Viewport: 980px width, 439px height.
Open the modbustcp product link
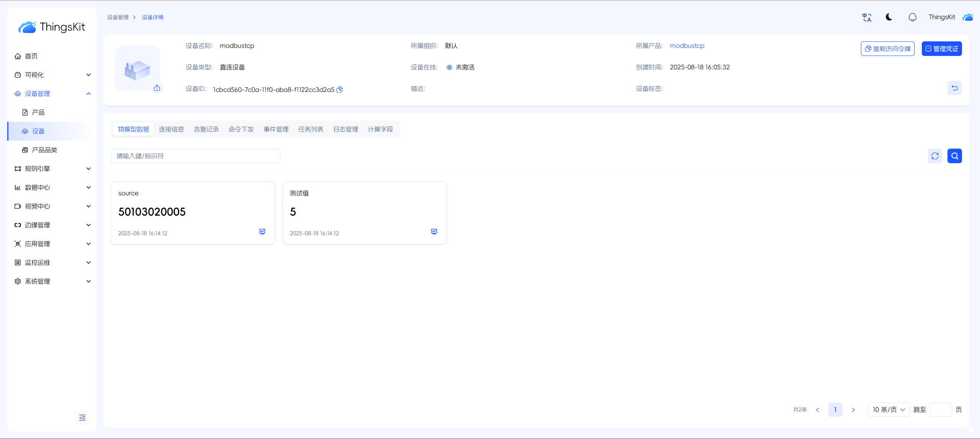(x=687, y=46)
